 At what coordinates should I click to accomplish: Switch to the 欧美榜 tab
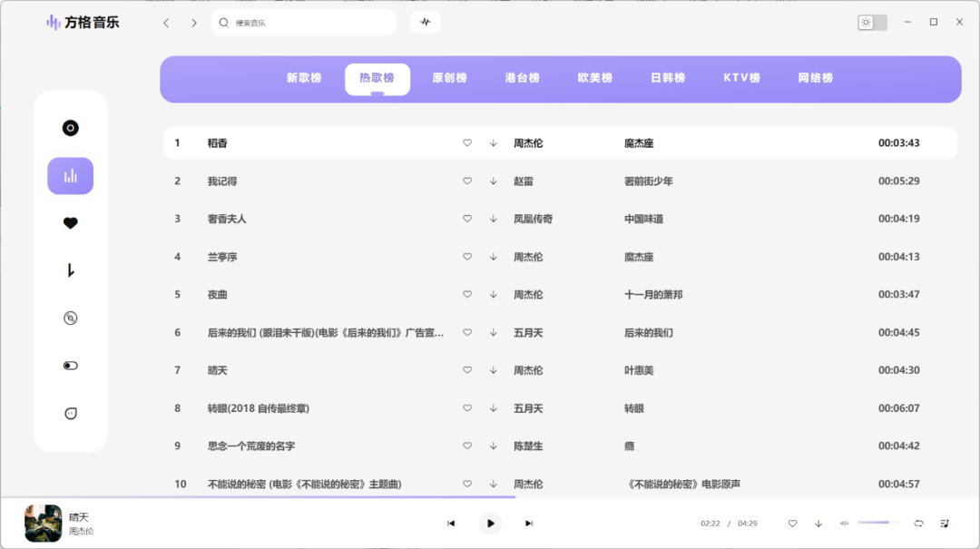(x=595, y=78)
